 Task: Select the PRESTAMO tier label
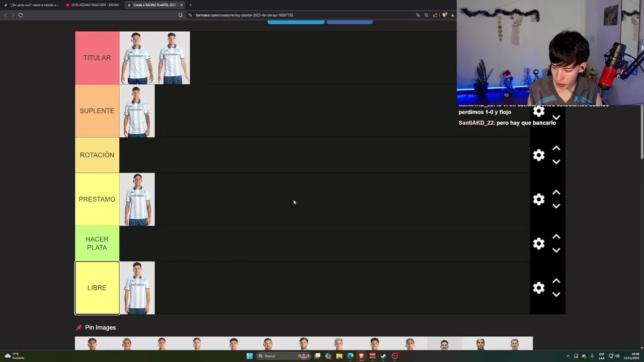click(x=97, y=199)
